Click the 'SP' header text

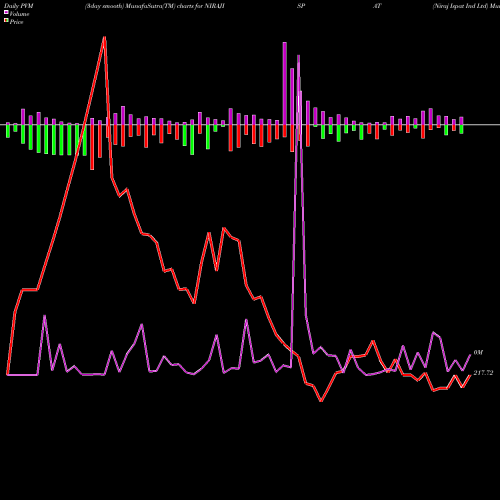click(x=301, y=6)
